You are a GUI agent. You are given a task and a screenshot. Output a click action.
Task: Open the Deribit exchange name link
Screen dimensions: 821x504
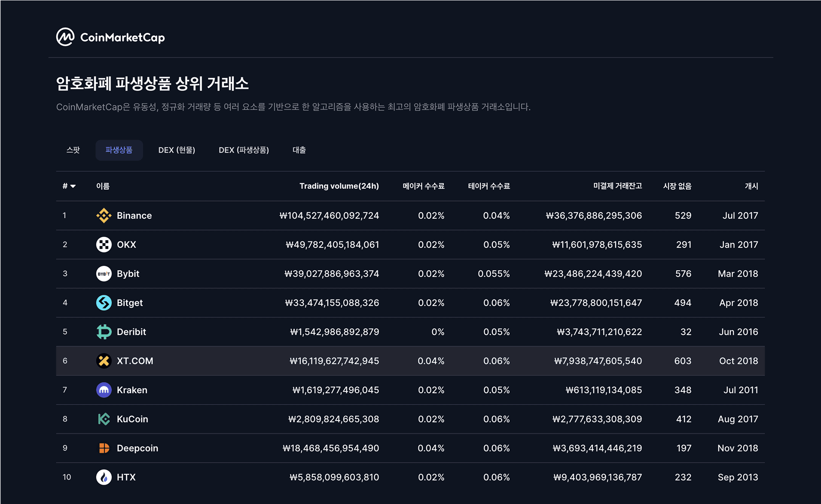click(131, 332)
